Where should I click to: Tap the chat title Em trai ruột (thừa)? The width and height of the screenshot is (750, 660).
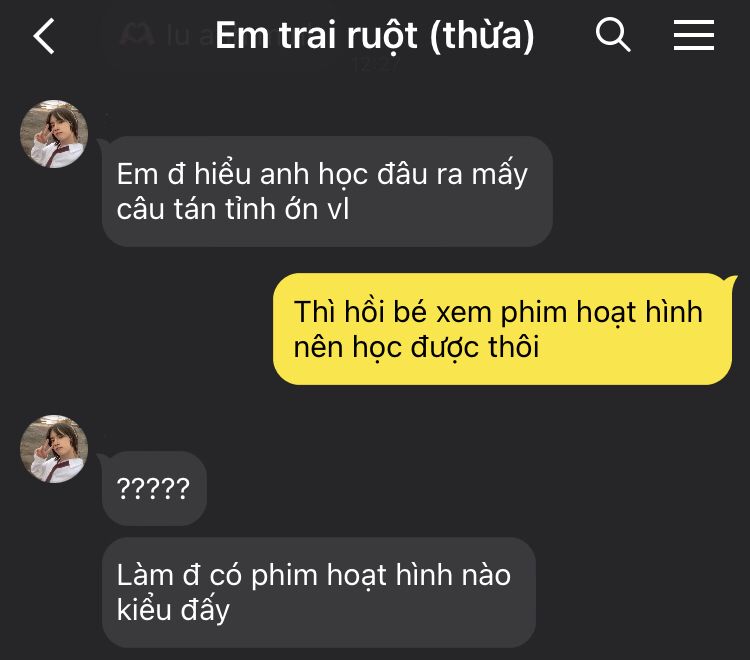coord(375,35)
